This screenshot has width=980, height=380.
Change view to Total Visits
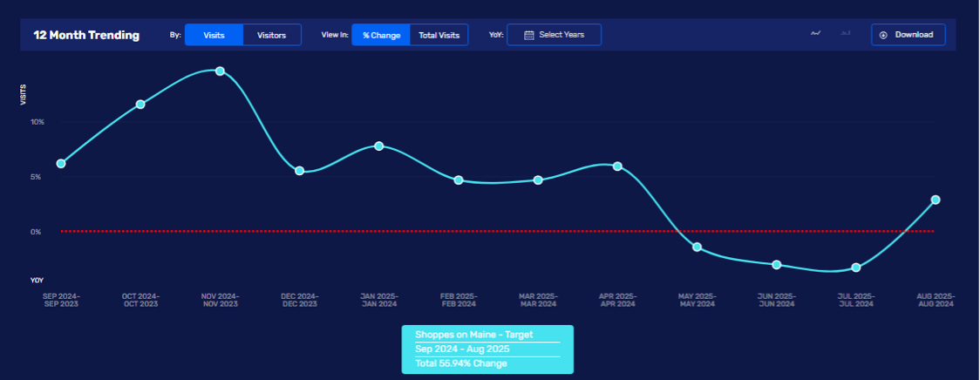tap(439, 35)
